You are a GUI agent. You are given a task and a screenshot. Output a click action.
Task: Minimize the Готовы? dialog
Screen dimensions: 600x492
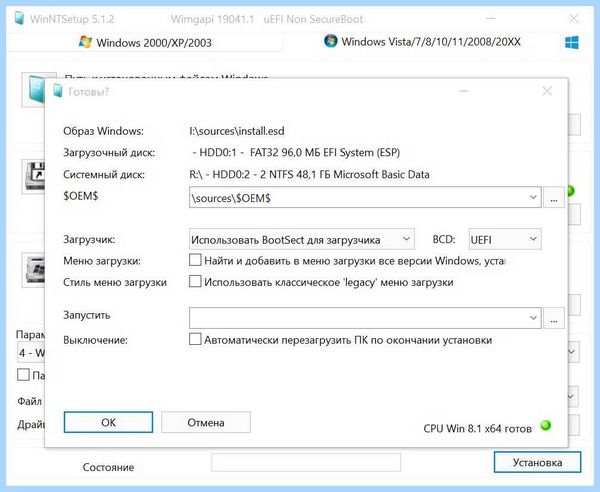[x=464, y=91]
